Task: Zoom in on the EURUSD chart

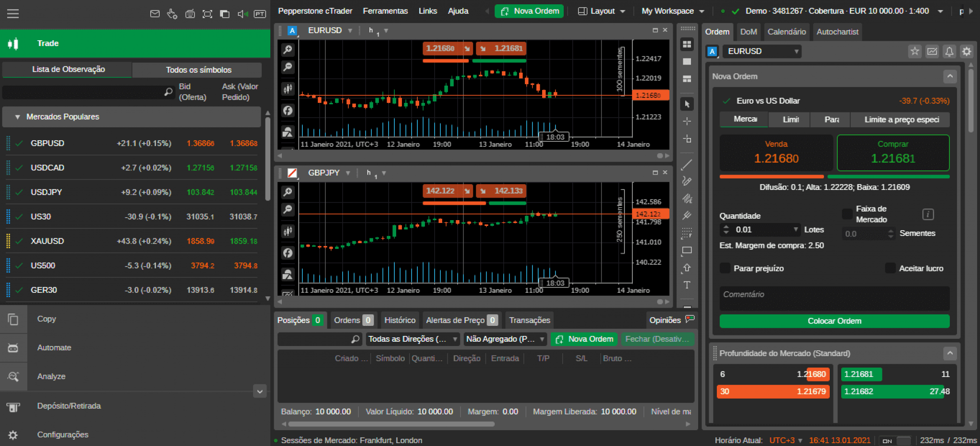Action: (288, 50)
